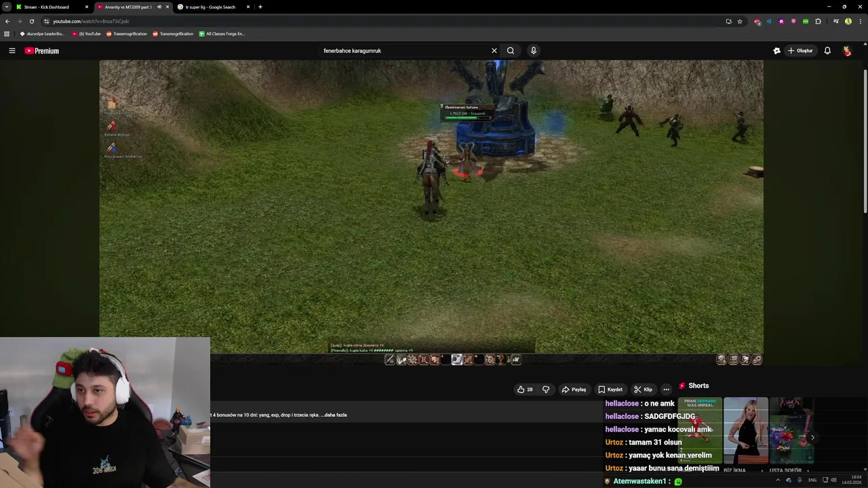Click the first game menu button bottom-right
Viewport: 868px width, 488px height.
(x=722, y=360)
